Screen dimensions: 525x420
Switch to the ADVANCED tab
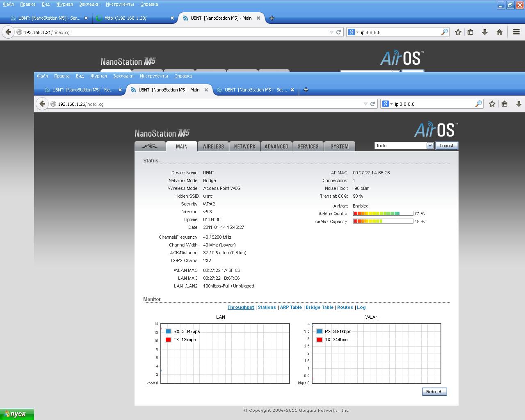click(276, 146)
